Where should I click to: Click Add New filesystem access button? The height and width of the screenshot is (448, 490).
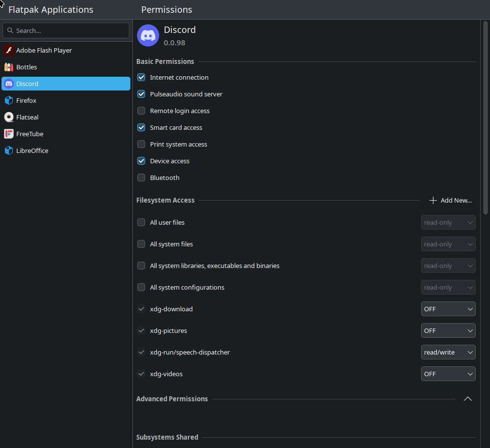[450, 200]
